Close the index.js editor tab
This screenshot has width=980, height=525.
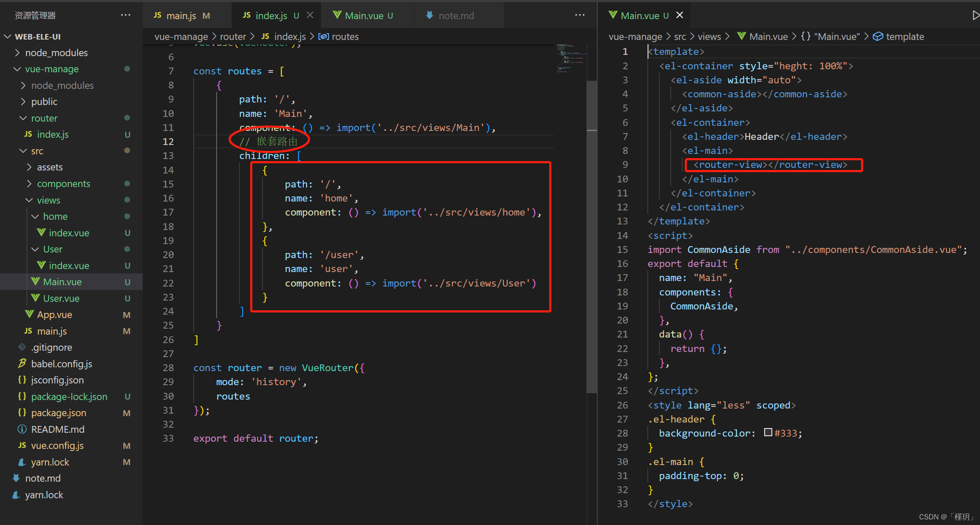pos(310,15)
